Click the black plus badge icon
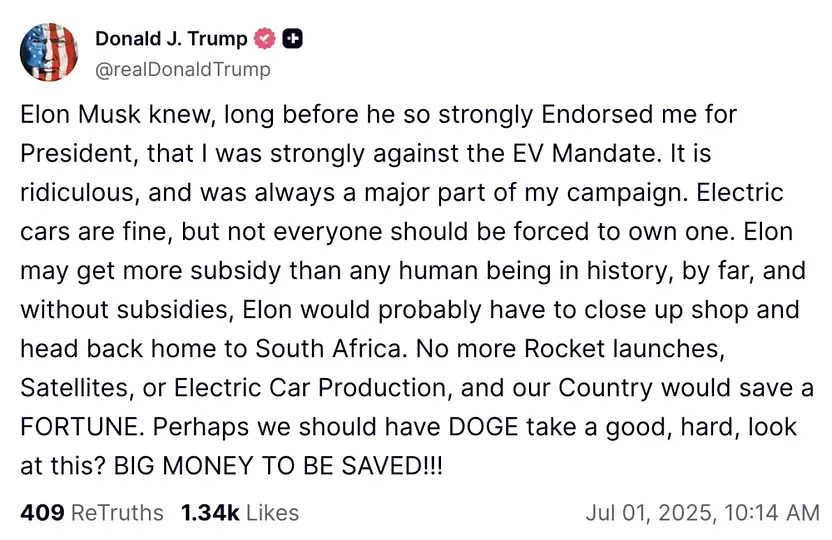The image size is (832, 540). pos(293,39)
